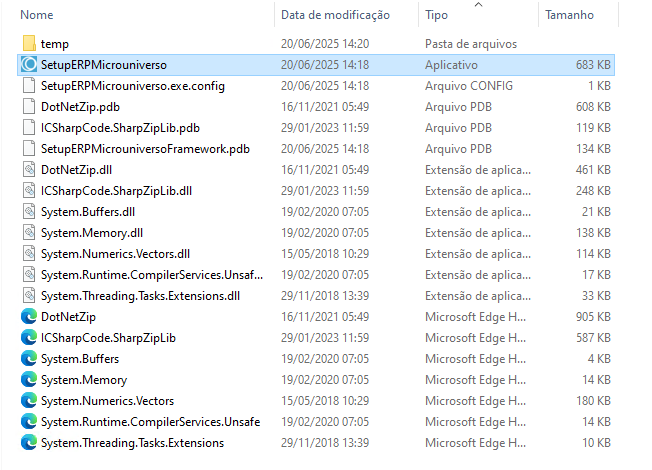The height and width of the screenshot is (470, 652).
Task: Click the Edge icon beside DotNetZip (905 KB)
Action: 29,317
